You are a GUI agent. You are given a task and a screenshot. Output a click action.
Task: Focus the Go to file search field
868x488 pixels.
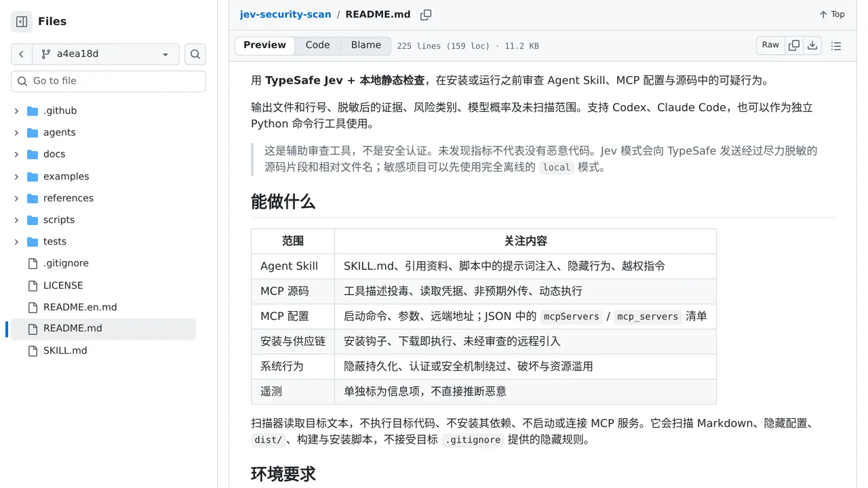[x=108, y=81]
